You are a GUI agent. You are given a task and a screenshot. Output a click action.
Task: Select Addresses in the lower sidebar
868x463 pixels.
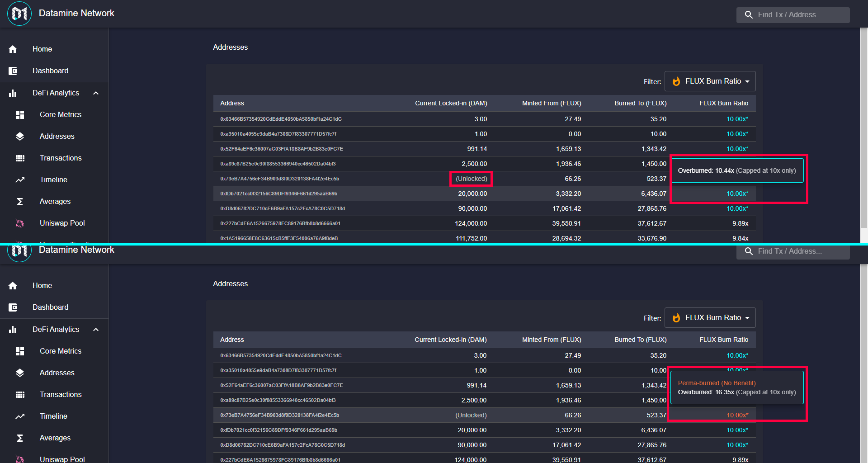coord(54,373)
